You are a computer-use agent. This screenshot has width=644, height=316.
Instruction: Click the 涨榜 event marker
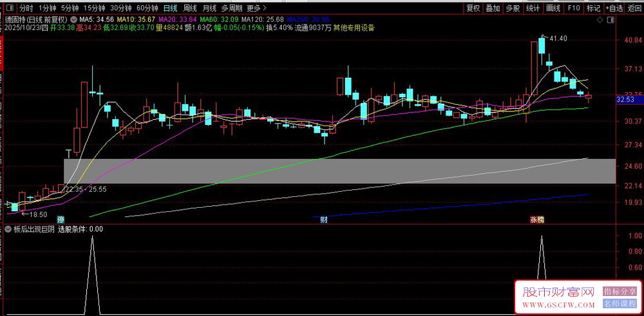click(x=537, y=219)
